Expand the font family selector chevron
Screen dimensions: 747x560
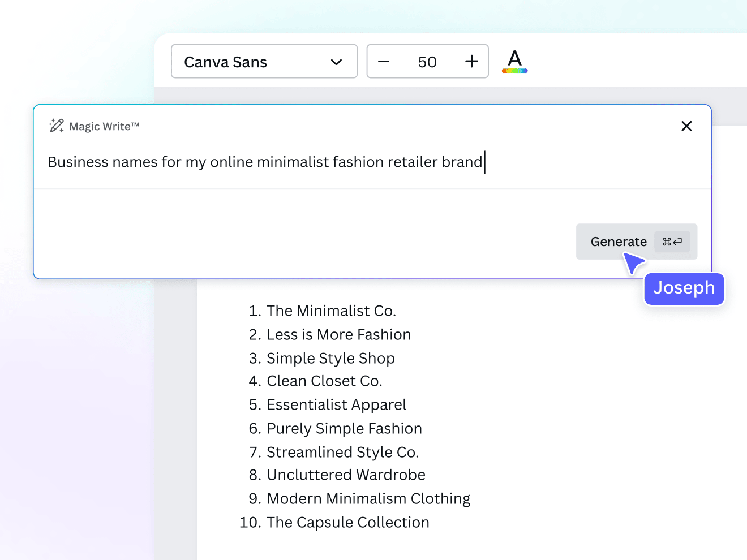(336, 62)
